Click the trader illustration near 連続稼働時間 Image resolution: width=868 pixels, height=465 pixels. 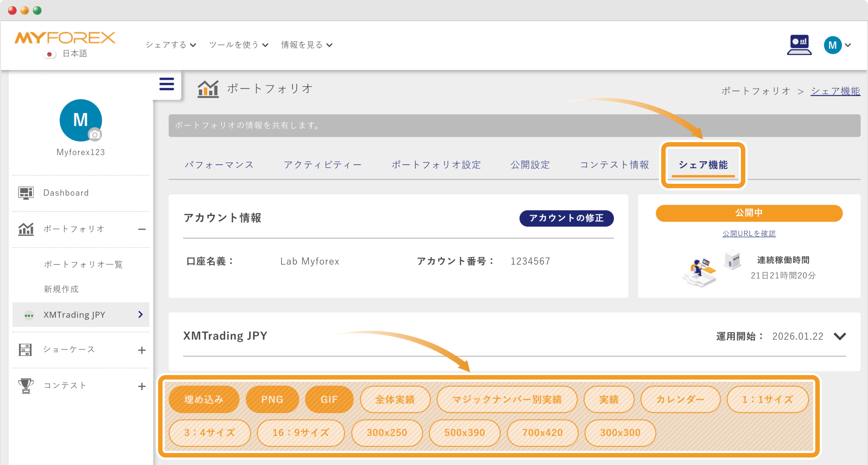(x=700, y=272)
